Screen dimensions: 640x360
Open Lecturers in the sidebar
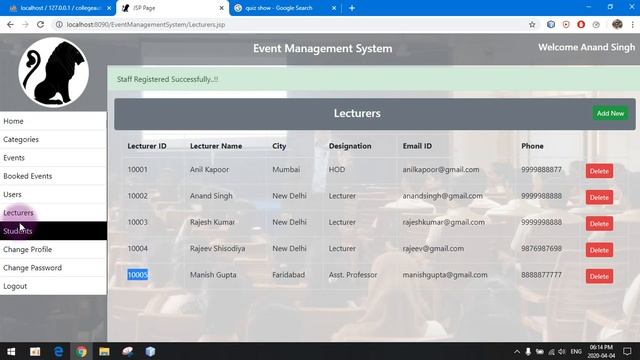click(53, 213)
